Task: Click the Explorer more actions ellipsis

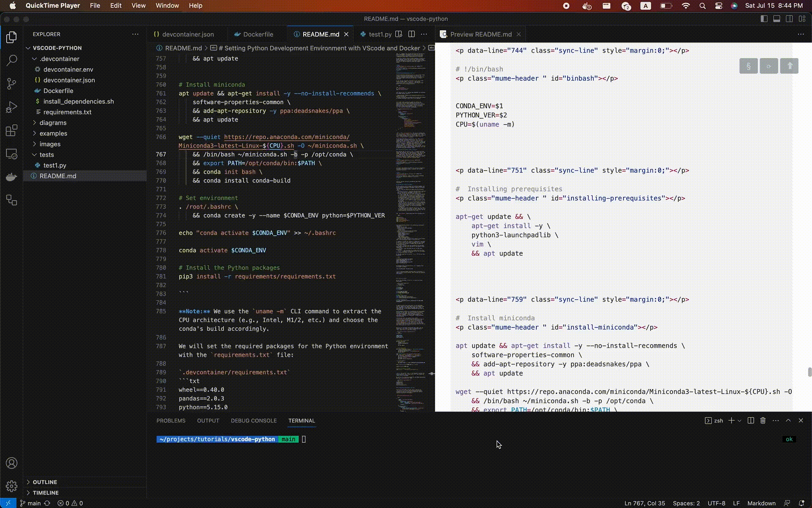Action: (135, 34)
